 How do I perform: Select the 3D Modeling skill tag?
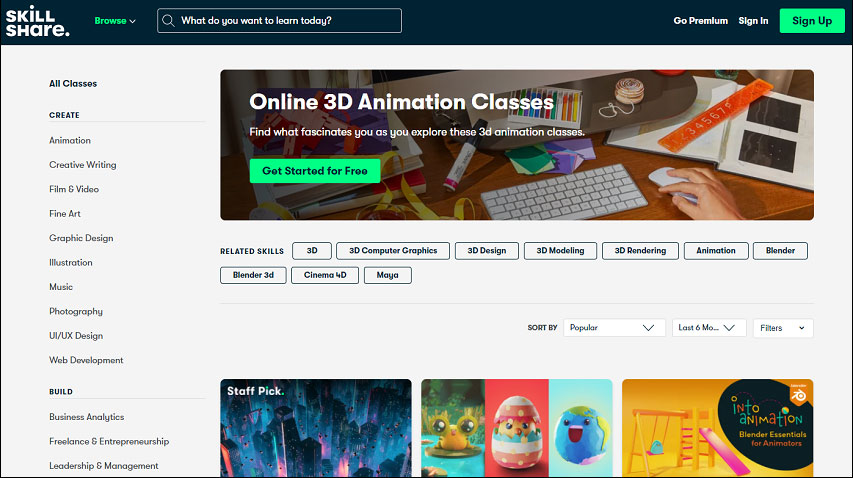click(x=560, y=251)
